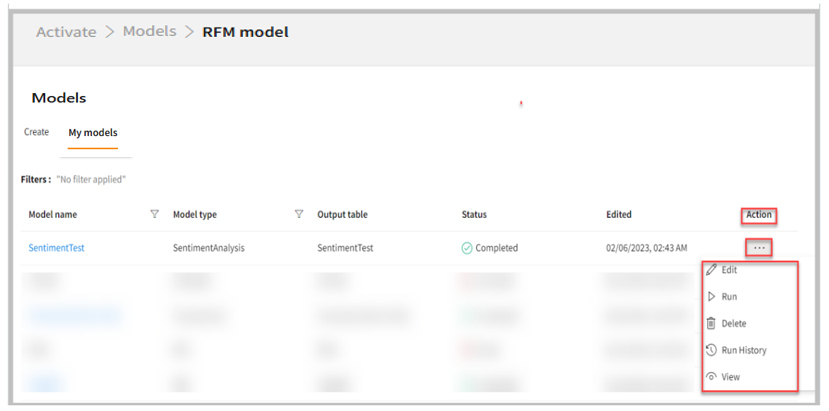Click the SentimentAnalysis model type cell
Image resolution: width=829 pixels, height=411 pixels.
coord(209,248)
